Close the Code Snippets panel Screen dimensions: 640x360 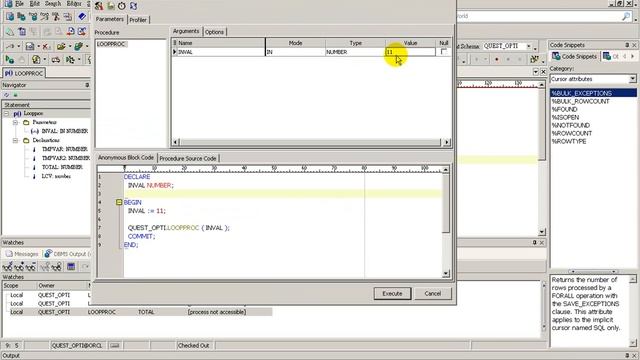(x=634, y=45)
